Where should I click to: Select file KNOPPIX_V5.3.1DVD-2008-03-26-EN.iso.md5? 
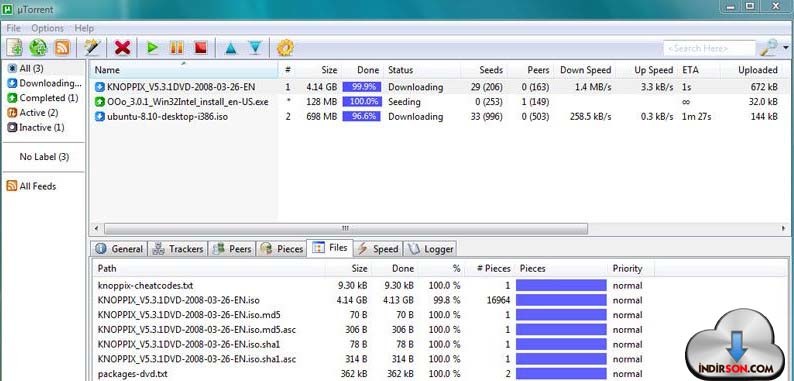point(189,315)
